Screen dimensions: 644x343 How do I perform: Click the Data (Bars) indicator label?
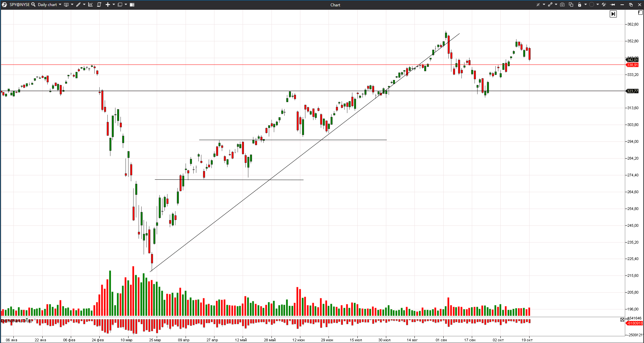[x=16, y=320]
